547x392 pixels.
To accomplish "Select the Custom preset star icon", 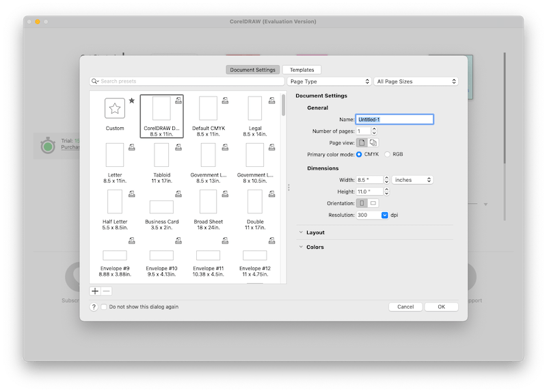I will 115,109.
